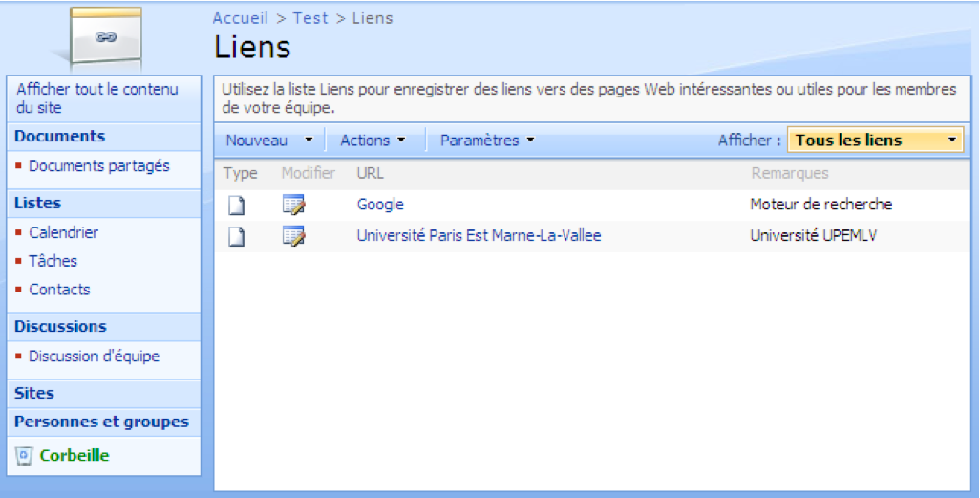Go to Tâches list
Screen dimensions: 980x498
coord(53,261)
